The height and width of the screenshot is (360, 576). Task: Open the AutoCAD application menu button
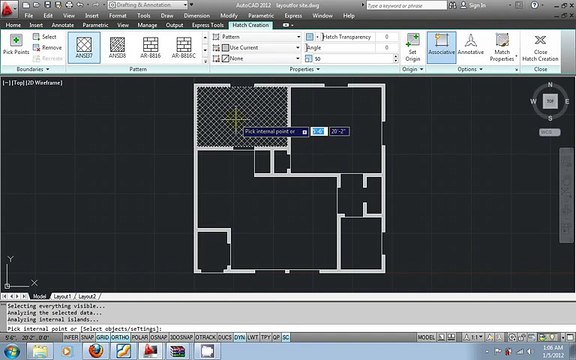point(9,9)
